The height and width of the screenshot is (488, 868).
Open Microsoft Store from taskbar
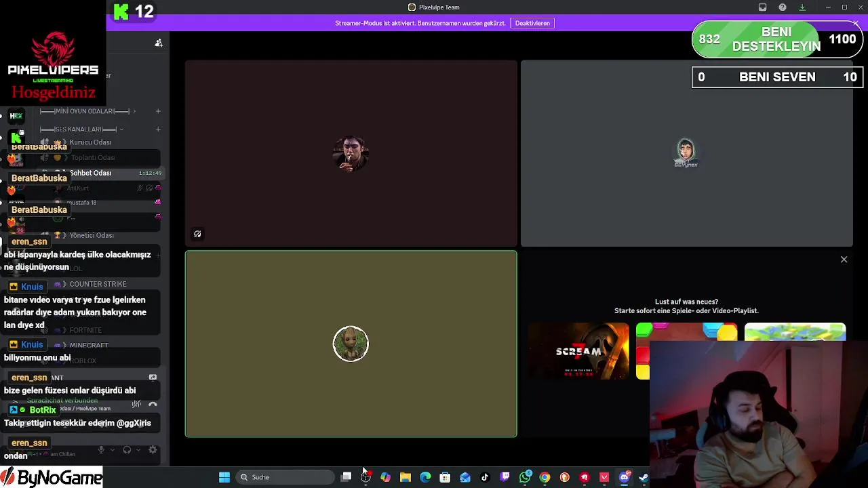(445, 477)
